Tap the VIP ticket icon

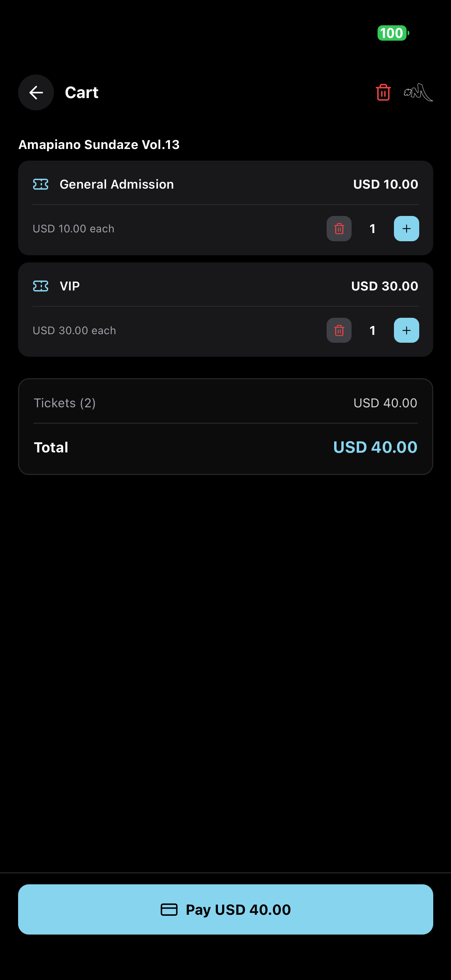click(x=41, y=286)
